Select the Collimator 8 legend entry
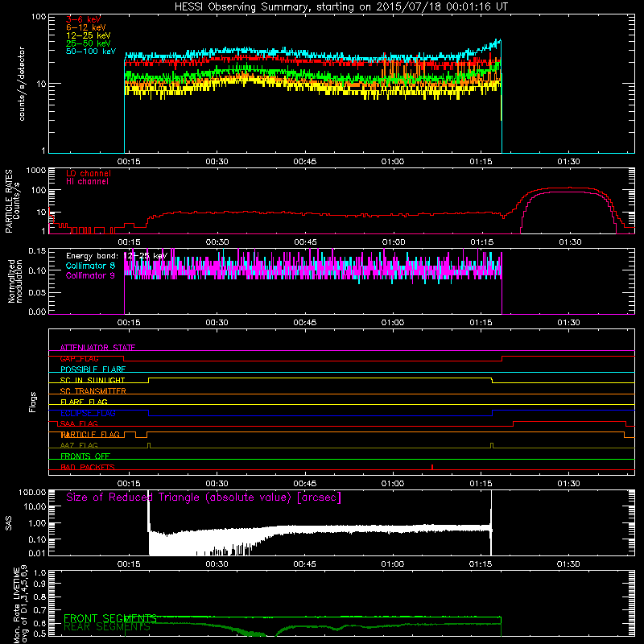Viewport: 644px width, 644px height. (x=90, y=266)
